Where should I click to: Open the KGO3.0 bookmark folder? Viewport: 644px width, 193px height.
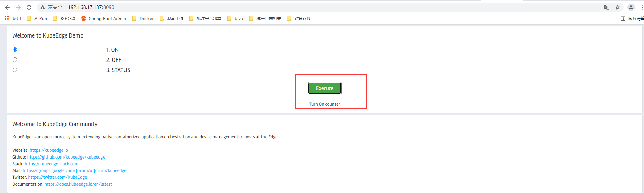pyautogui.click(x=64, y=18)
